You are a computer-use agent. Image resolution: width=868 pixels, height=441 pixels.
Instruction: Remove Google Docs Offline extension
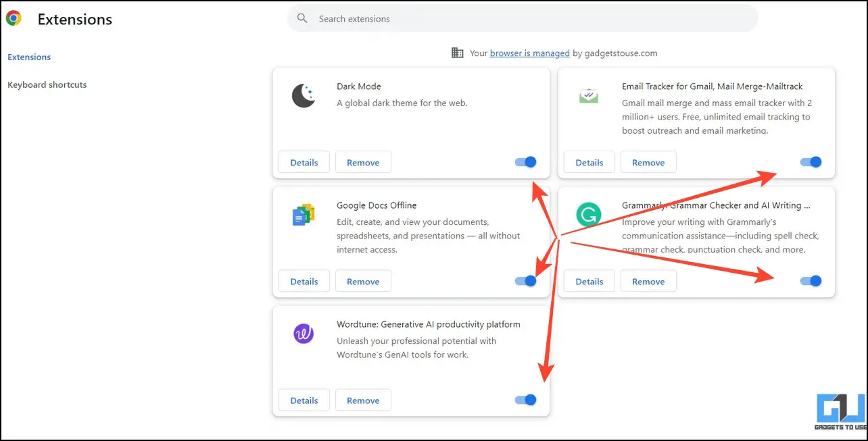pos(363,281)
